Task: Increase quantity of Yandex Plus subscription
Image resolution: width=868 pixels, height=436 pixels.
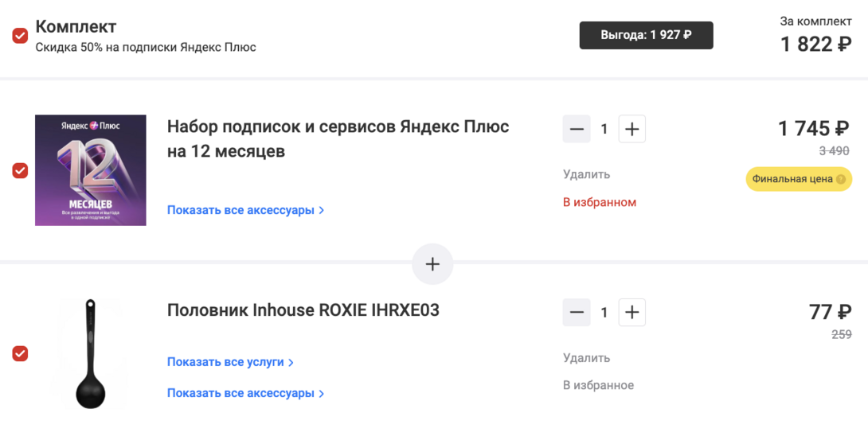Action: pos(631,129)
